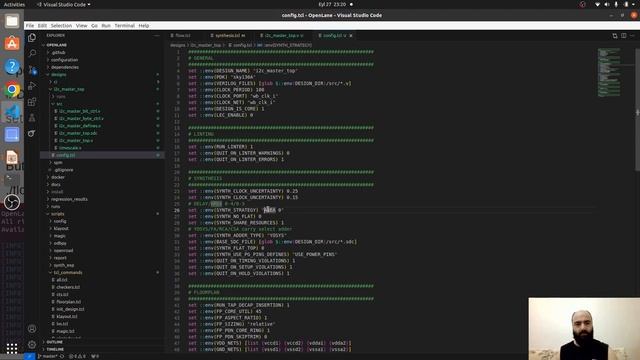This screenshot has width=640, height=360.
Task: Open the Extensions view
Action: click(32, 102)
